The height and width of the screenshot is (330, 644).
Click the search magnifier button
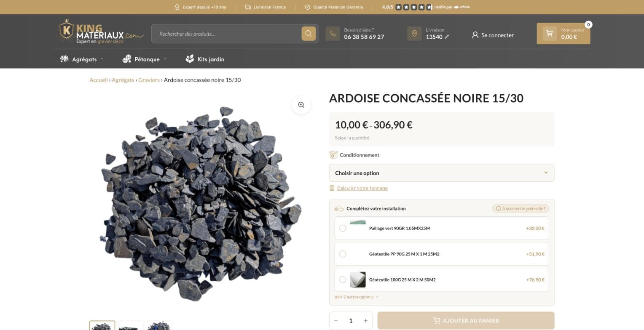tap(309, 34)
